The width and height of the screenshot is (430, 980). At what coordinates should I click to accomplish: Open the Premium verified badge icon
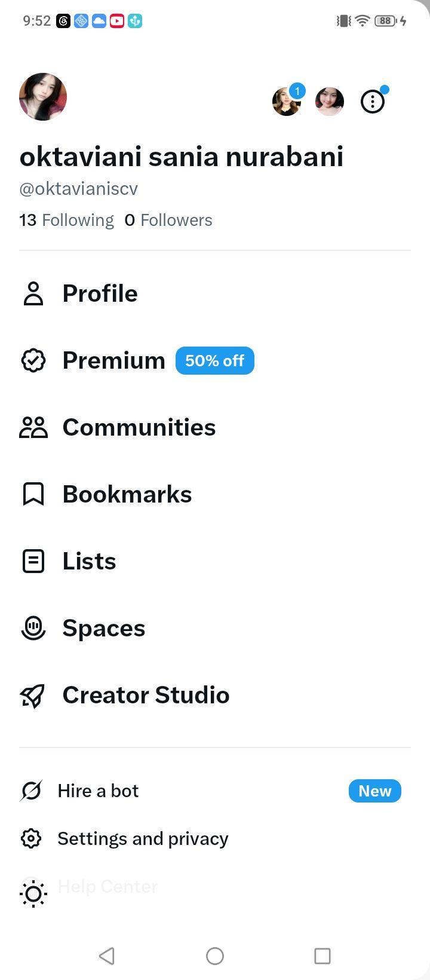[33, 361]
